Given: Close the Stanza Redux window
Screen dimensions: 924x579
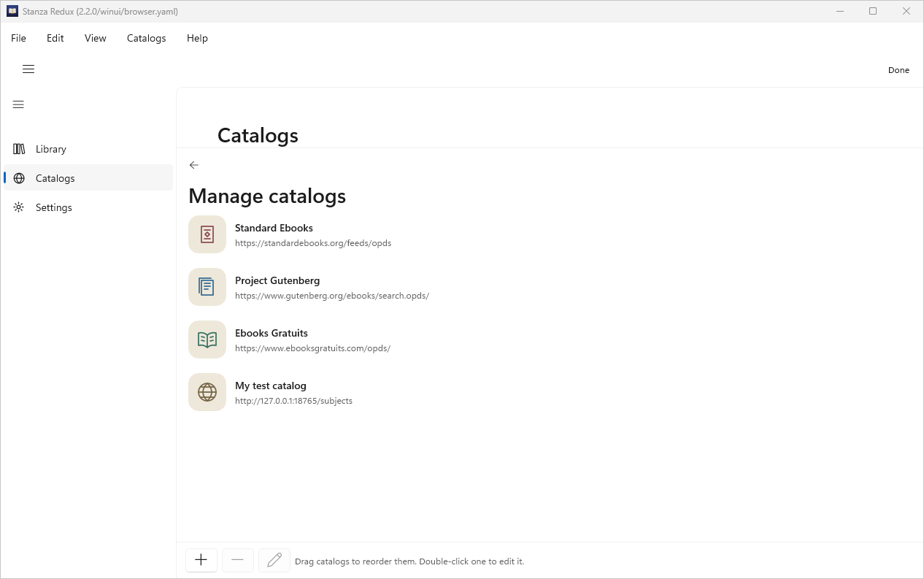Looking at the screenshot, I should pos(906,11).
